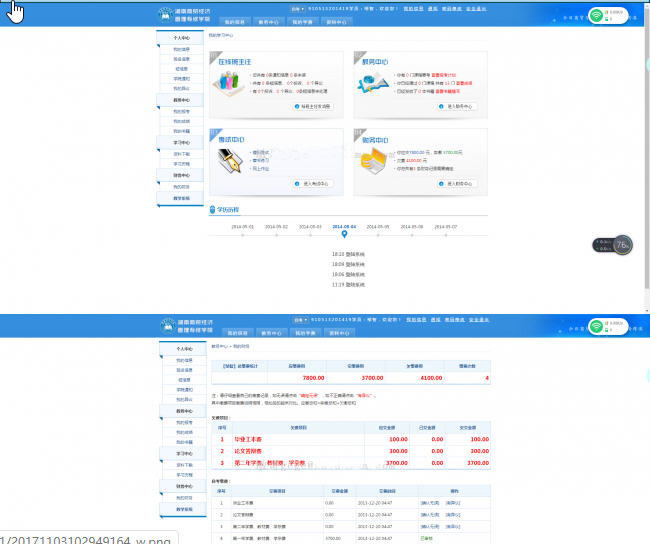Click the info-icon button in open book card

pos(456,107)
